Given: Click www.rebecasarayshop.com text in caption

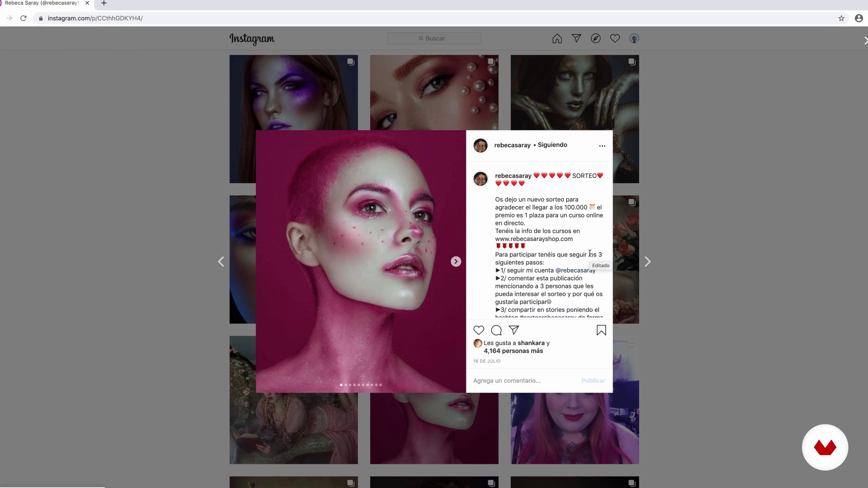Looking at the screenshot, I should click(x=534, y=239).
